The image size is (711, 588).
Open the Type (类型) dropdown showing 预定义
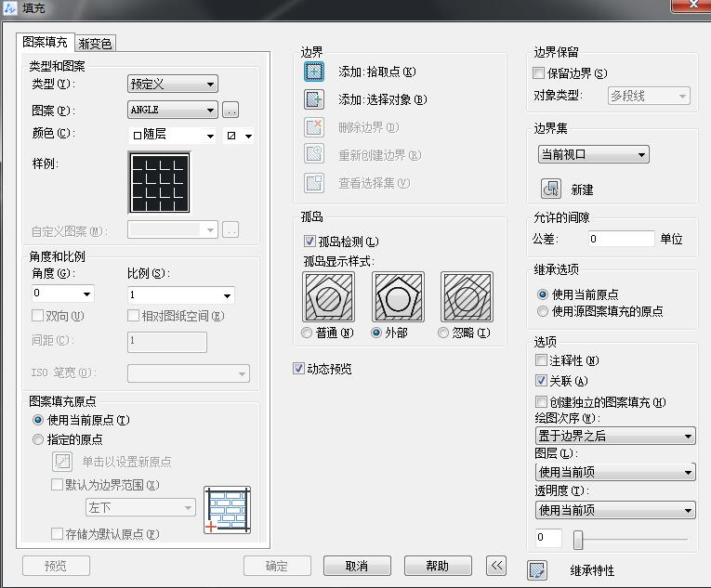click(173, 84)
